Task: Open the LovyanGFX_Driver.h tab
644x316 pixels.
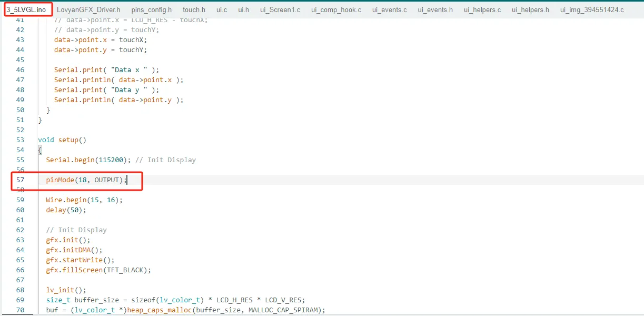Action: (x=88, y=9)
